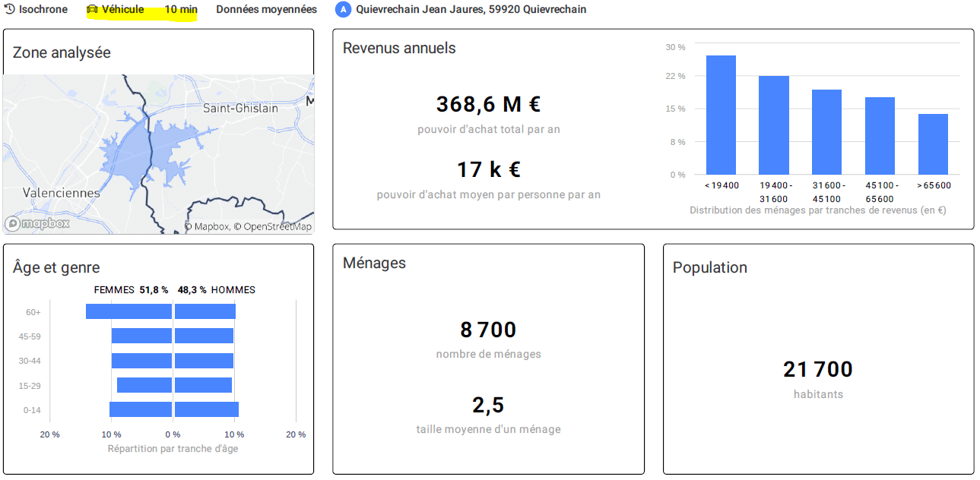This screenshot has width=980, height=480.
Task: Select the "< 19 400" income bar
Action: 721,115
